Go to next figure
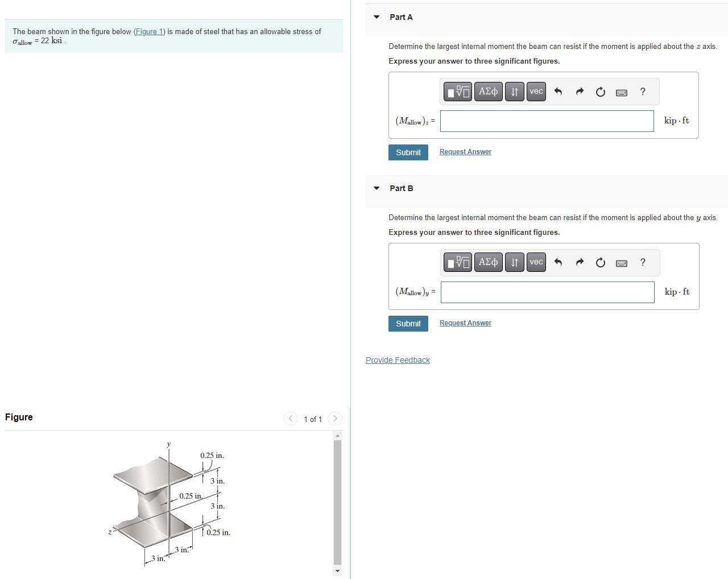This screenshot has width=728, height=579. click(335, 419)
